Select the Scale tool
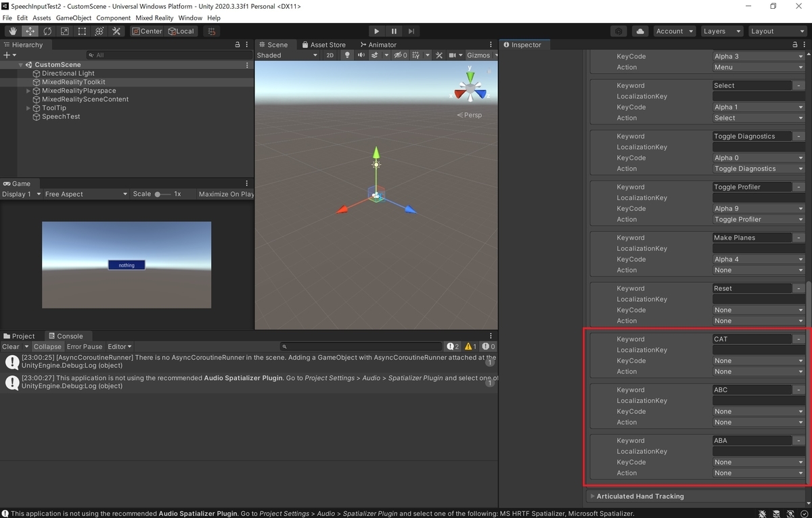Screen dimensions: 812x518 65,31
